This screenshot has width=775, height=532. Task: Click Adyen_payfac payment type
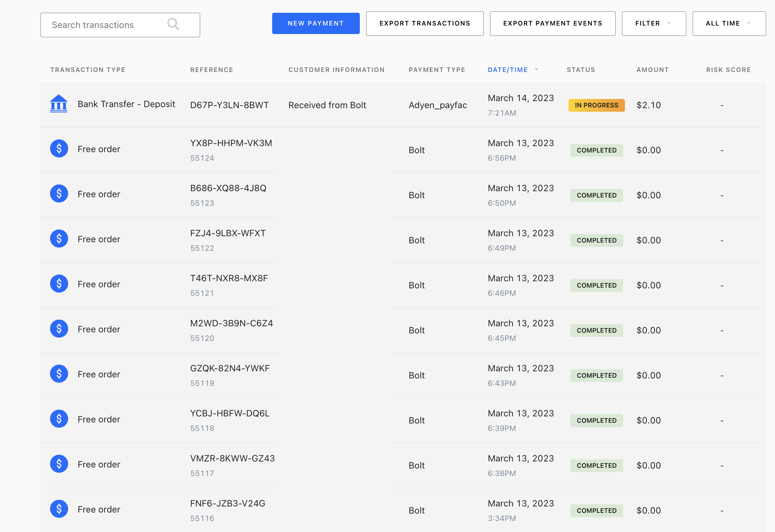coord(438,105)
